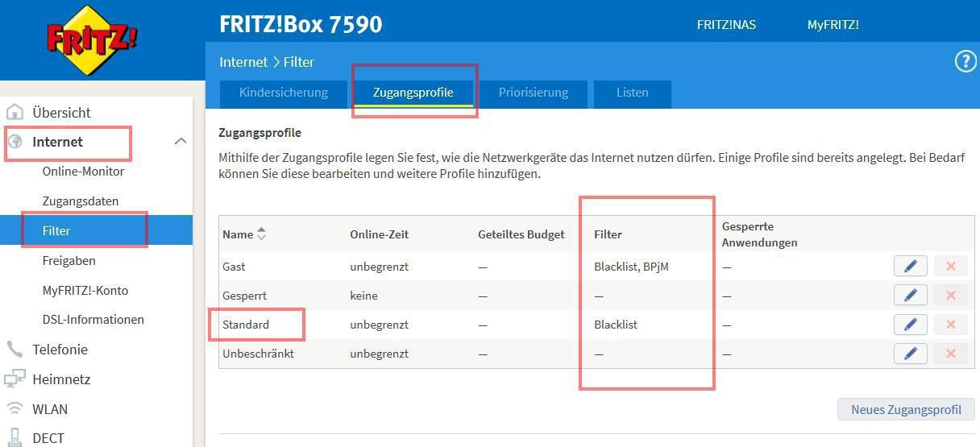Click the Übersicht house icon
Screen dimensions: 980x447
click(x=15, y=112)
